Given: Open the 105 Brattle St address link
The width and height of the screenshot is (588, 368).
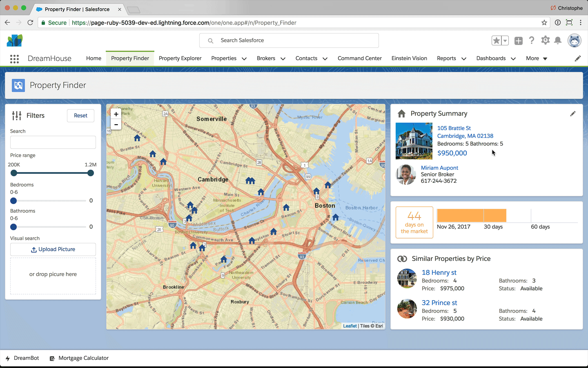Looking at the screenshot, I should (x=454, y=128).
